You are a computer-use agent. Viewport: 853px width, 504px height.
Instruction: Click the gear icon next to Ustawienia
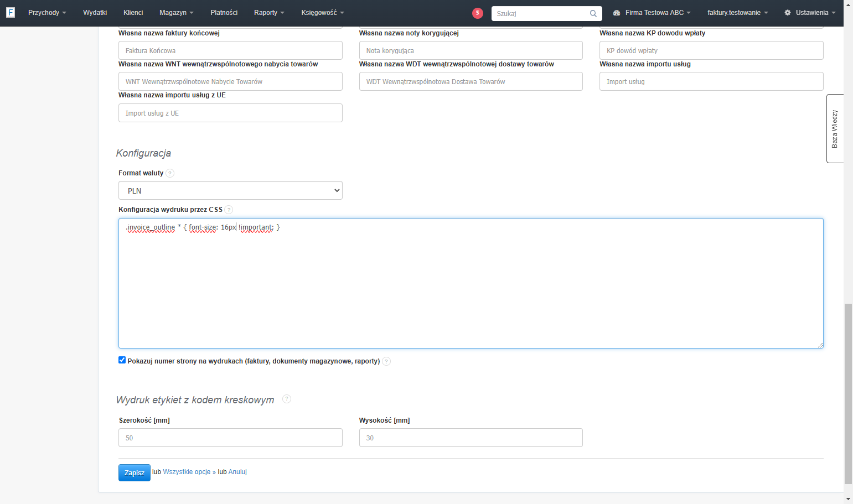pyautogui.click(x=788, y=13)
